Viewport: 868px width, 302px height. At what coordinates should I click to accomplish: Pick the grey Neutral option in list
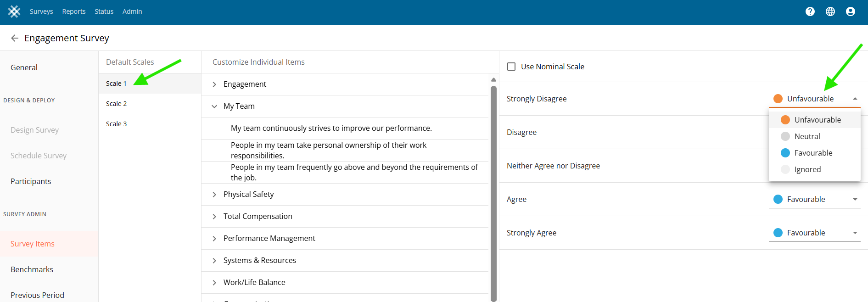click(x=807, y=136)
